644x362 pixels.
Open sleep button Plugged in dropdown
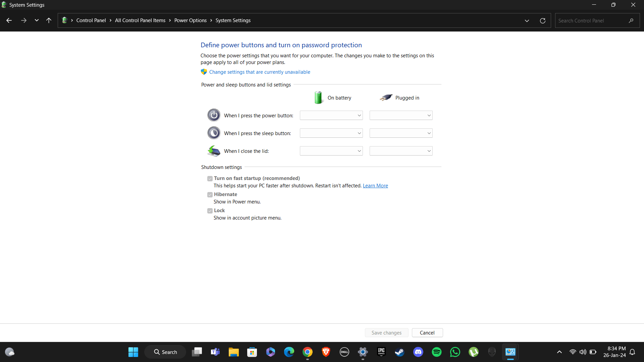[401, 133]
